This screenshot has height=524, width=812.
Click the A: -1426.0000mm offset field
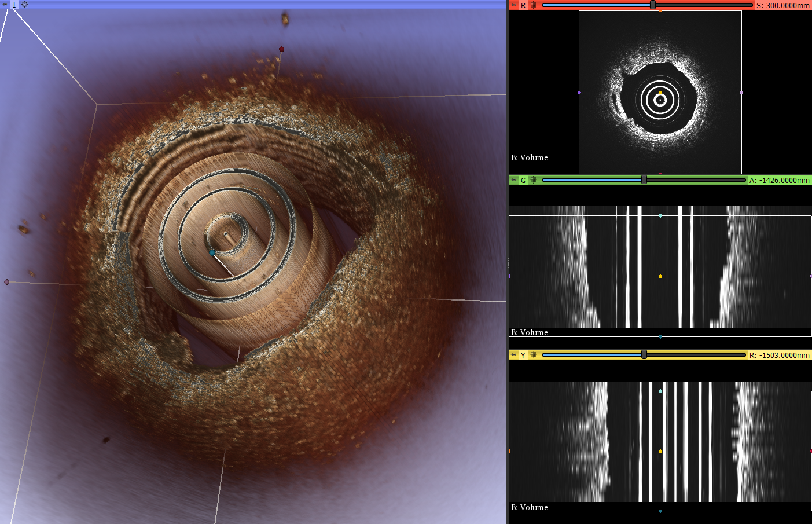tap(779, 180)
